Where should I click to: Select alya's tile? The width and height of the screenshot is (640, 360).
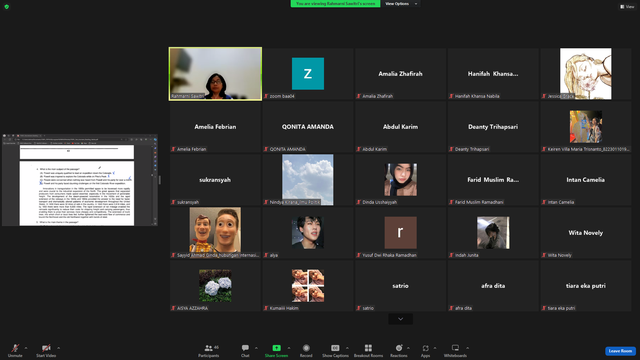[x=308, y=233]
